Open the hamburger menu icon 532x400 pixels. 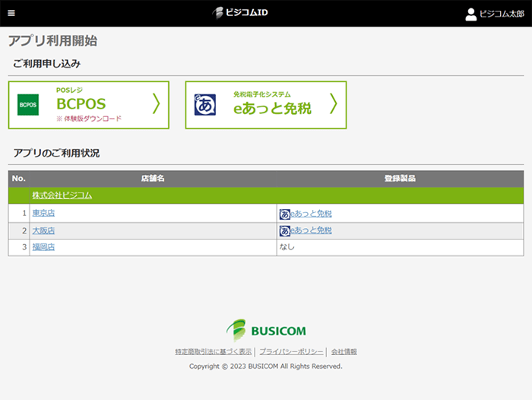tap(11, 13)
